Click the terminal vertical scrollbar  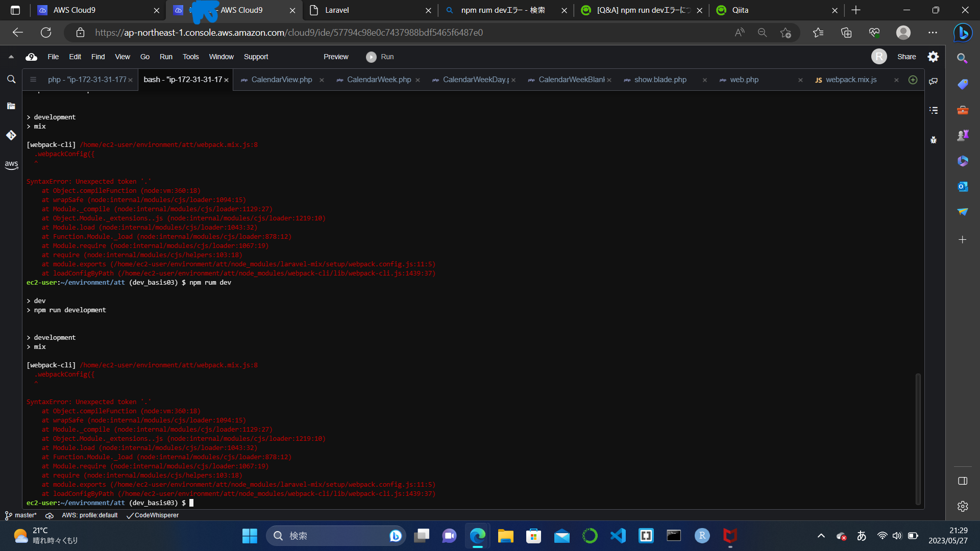coord(918,439)
